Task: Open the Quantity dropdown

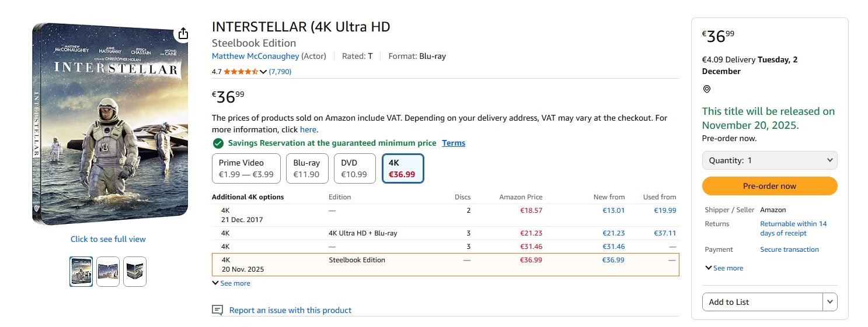Action: (x=769, y=160)
